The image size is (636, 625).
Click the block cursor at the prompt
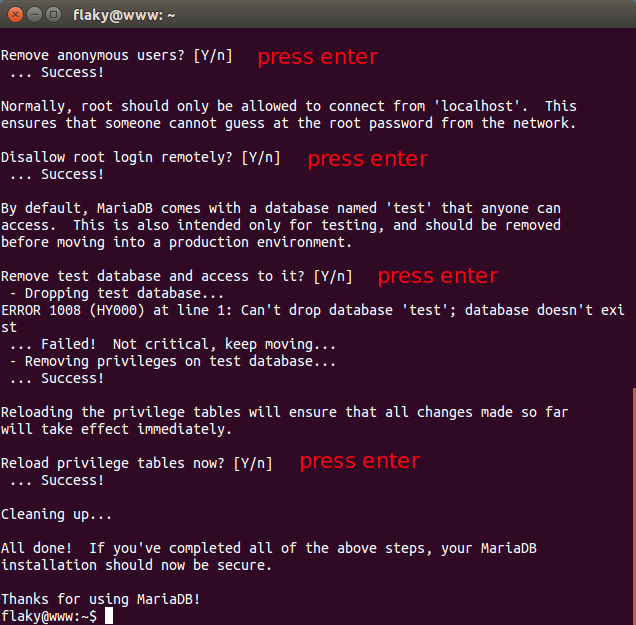pos(109,616)
